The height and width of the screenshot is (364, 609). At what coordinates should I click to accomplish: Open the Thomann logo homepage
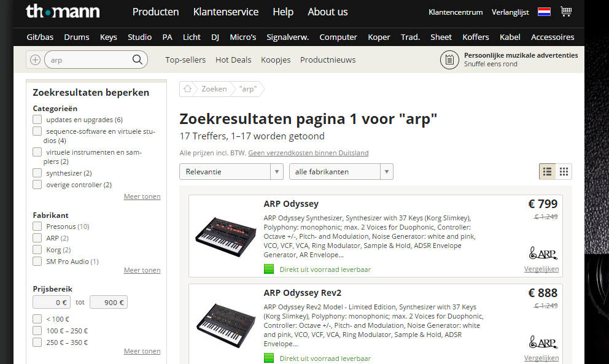coord(63,11)
